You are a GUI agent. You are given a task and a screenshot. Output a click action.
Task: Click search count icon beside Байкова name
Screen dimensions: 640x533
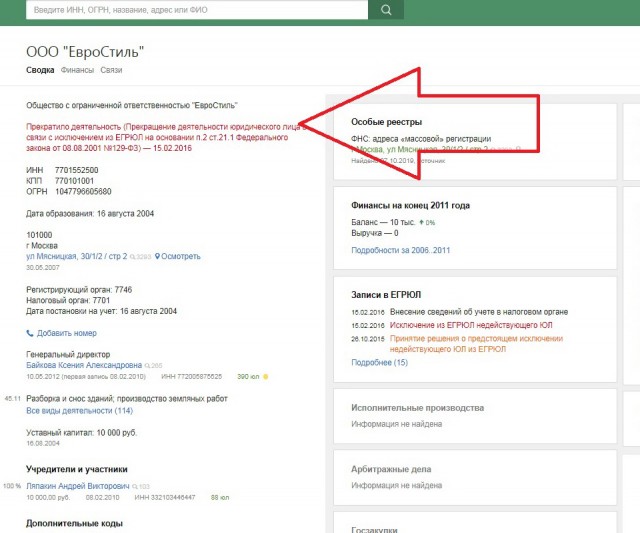point(153,366)
